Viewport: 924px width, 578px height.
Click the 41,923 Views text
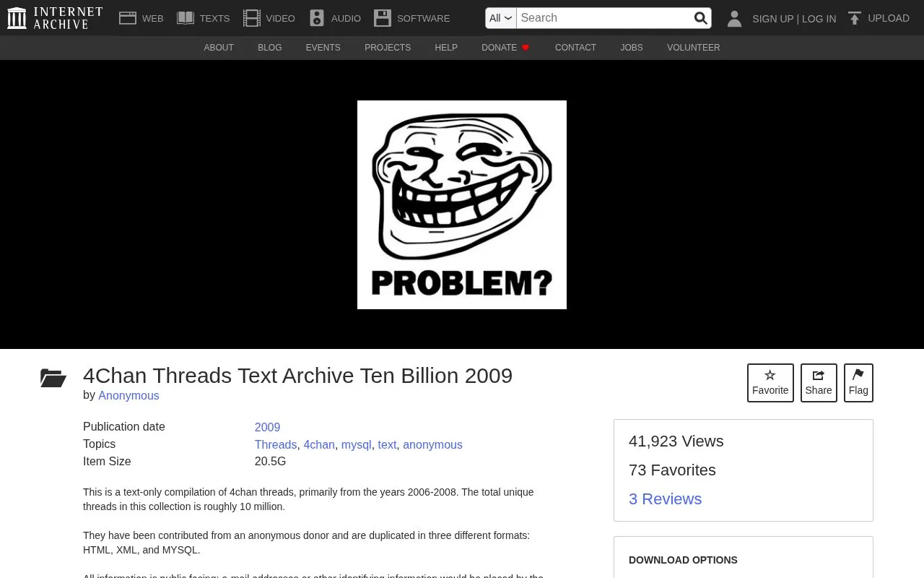[676, 441]
